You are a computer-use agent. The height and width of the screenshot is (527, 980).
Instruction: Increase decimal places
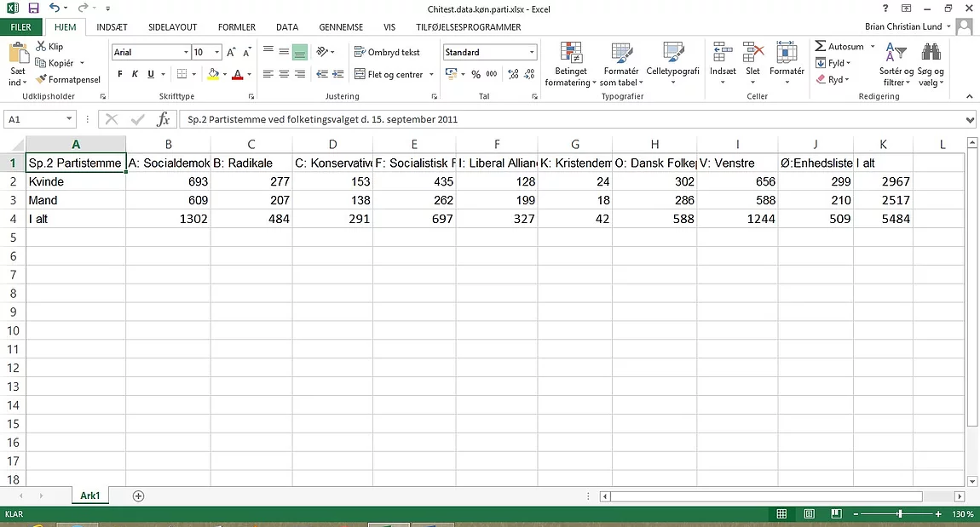tap(513, 74)
